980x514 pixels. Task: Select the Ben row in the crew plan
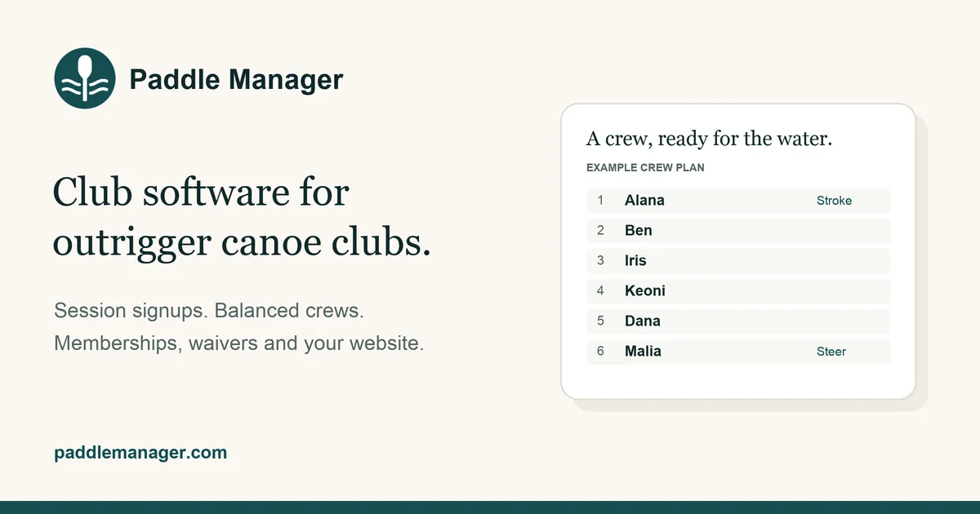(x=738, y=231)
